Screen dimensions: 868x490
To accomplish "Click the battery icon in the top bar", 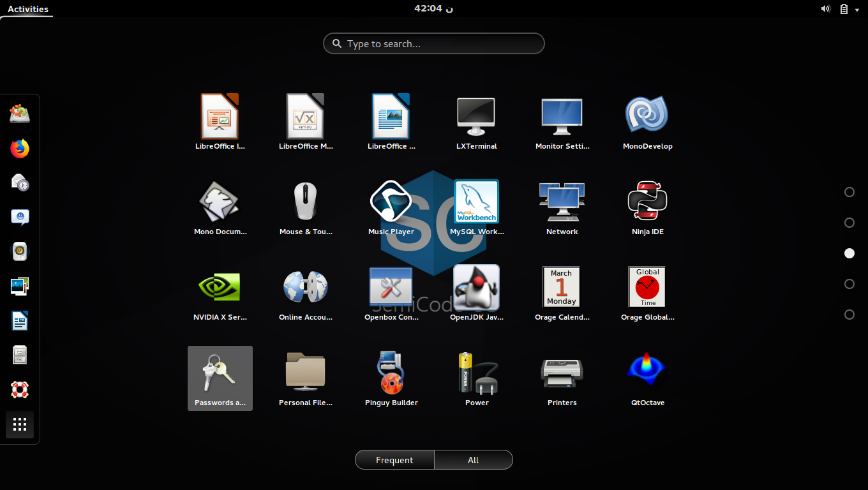I will click(844, 9).
